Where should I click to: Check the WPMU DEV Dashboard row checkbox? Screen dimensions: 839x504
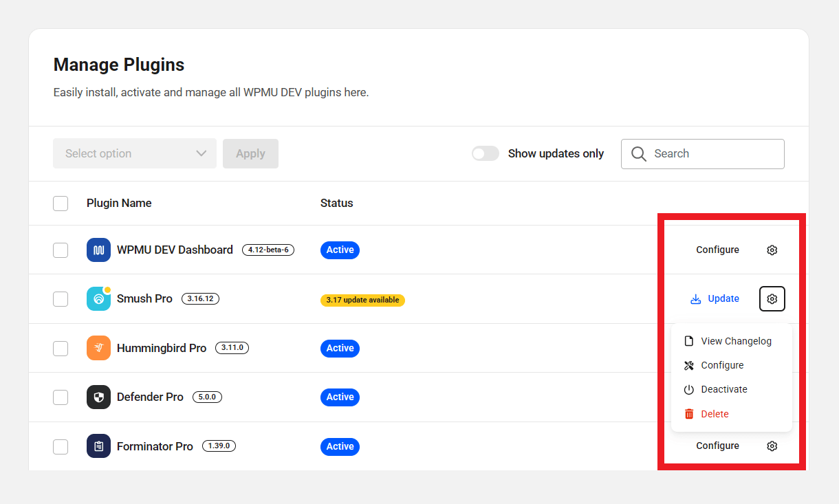61,250
